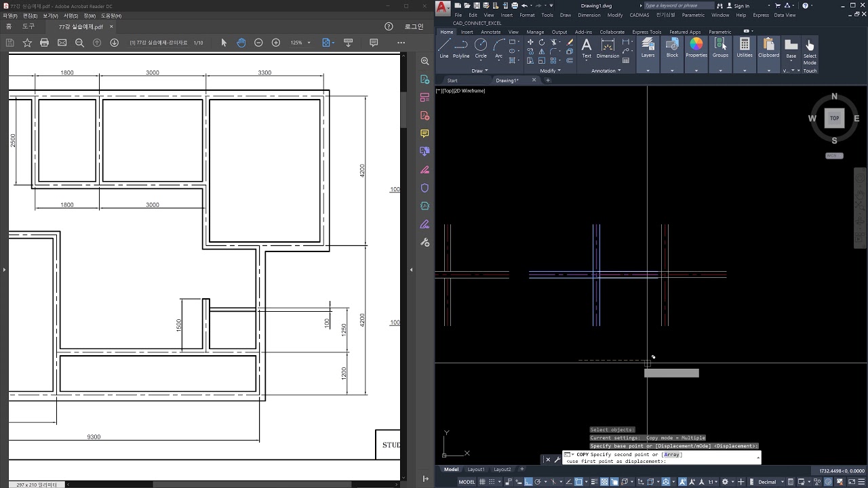Toggle polar tracking in status bar
Image resolution: width=868 pixels, height=488 pixels.
point(538,481)
